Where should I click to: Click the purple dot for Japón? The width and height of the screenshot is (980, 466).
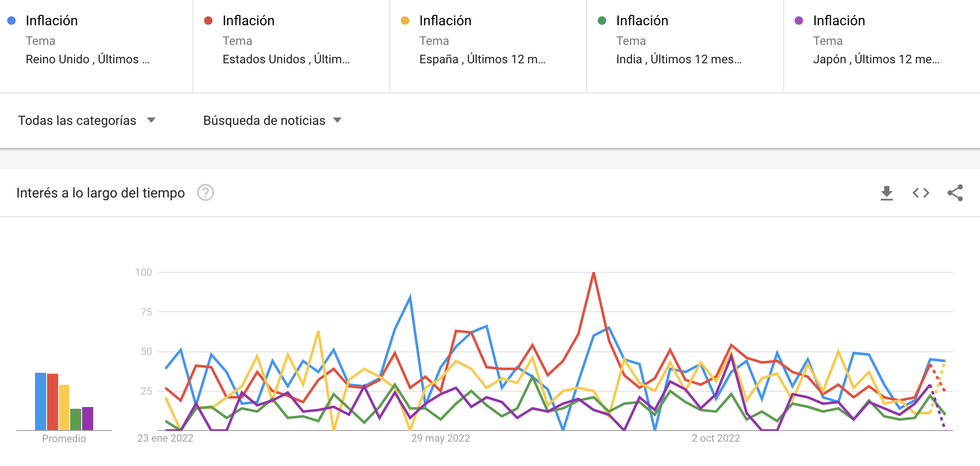coord(799,21)
